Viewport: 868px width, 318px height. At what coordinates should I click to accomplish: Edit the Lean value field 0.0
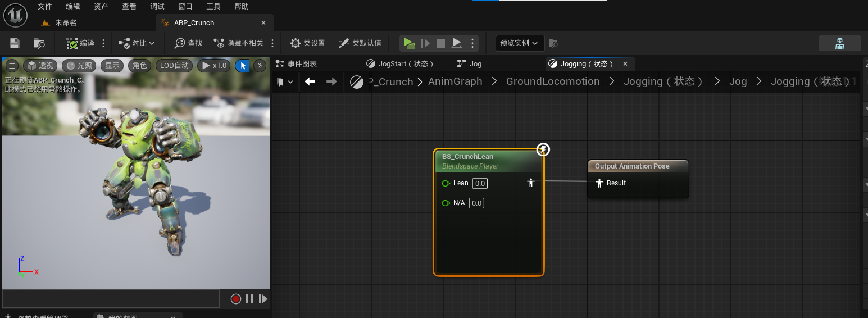pyautogui.click(x=480, y=183)
